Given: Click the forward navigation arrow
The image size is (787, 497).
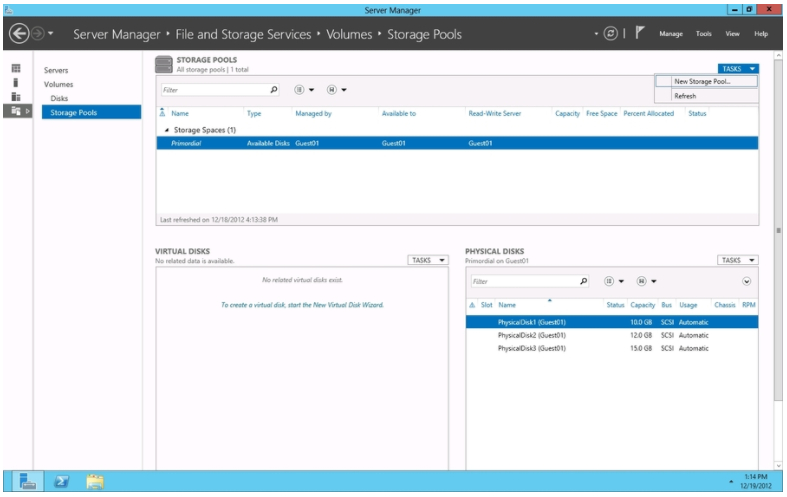Looking at the screenshot, I should point(38,34).
